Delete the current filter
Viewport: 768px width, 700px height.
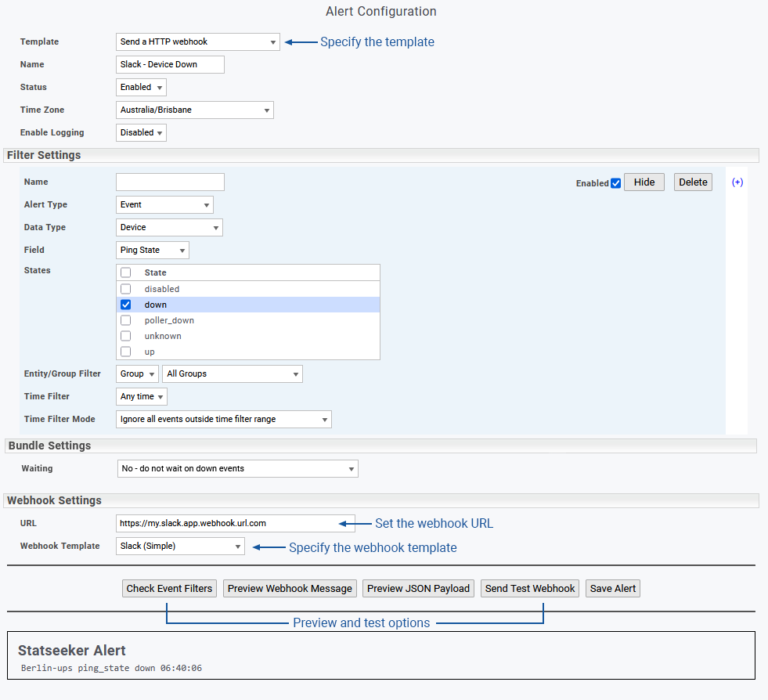pyautogui.click(x=693, y=182)
